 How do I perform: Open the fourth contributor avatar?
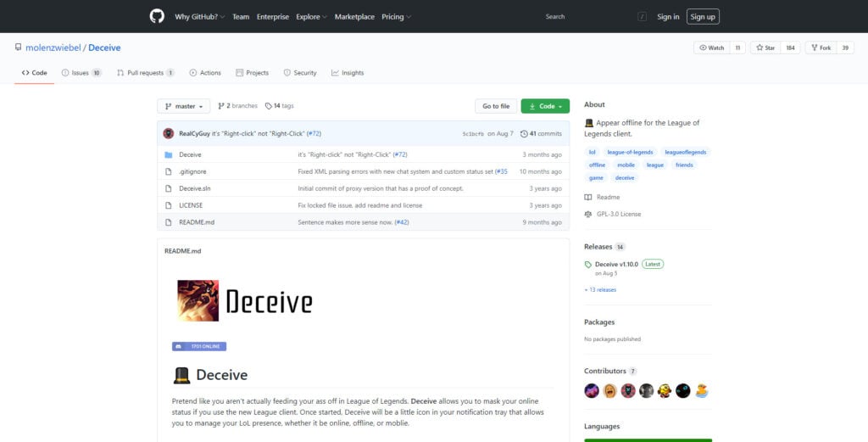[x=647, y=391]
